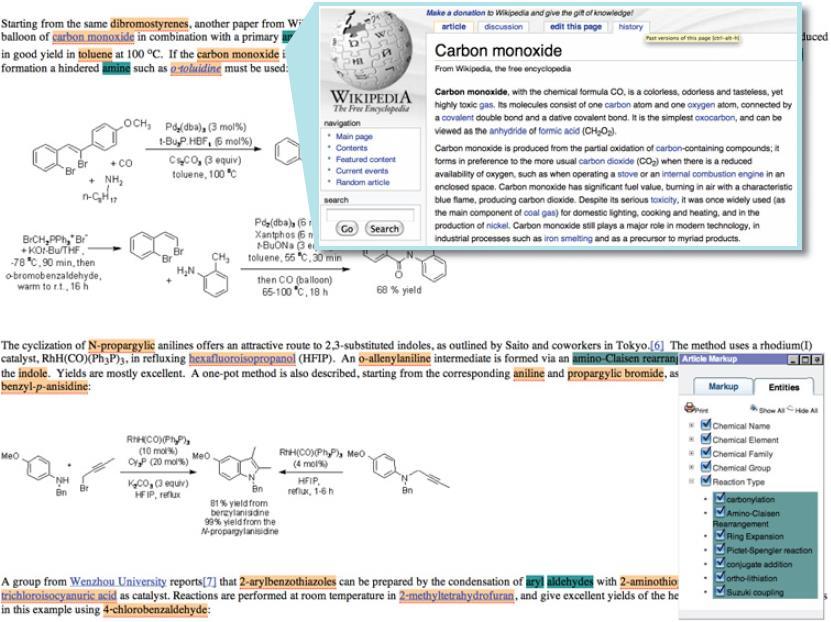
Task: Open the Random article link
Action: (363, 182)
